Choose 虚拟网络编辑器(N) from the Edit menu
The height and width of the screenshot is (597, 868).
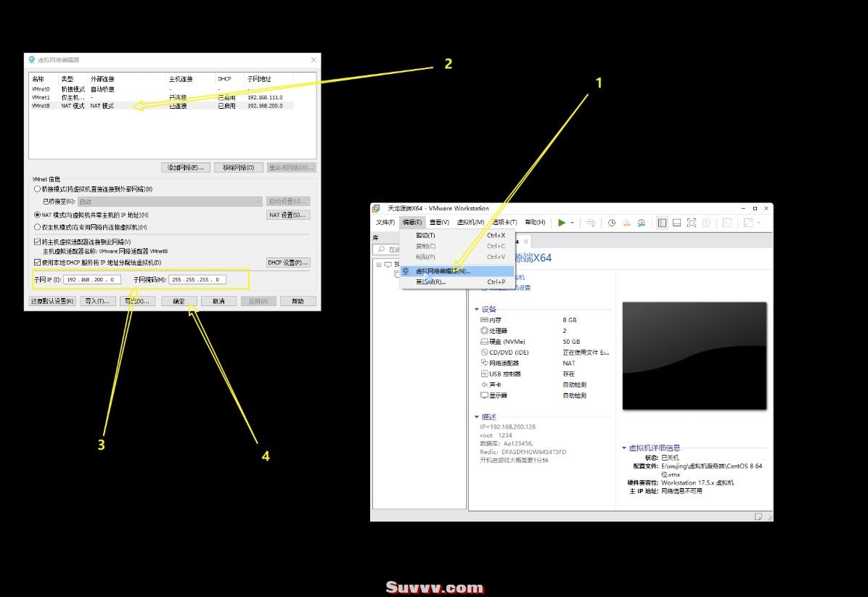[x=443, y=271]
